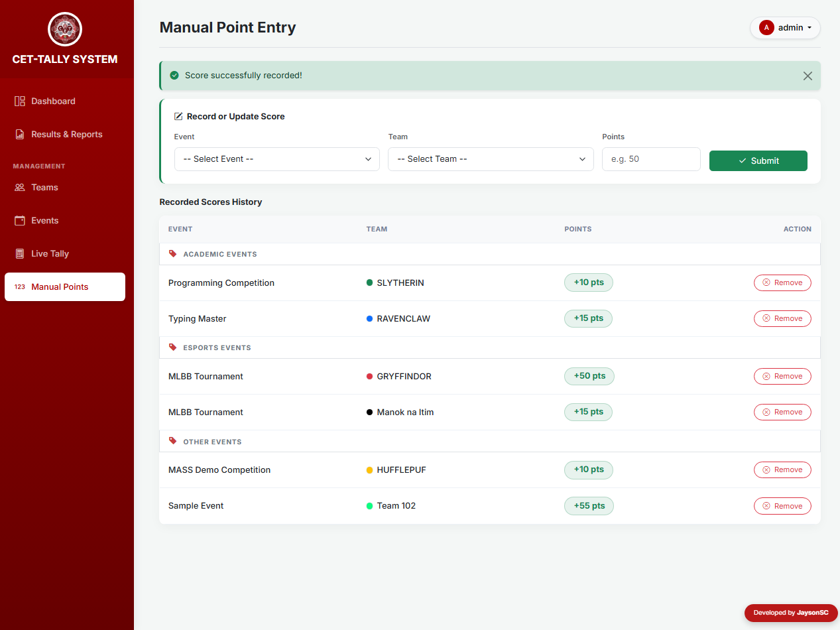Click the tag icon beside ACADEMIC EVENTS
The width and height of the screenshot is (840, 630).
(x=174, y=253)
